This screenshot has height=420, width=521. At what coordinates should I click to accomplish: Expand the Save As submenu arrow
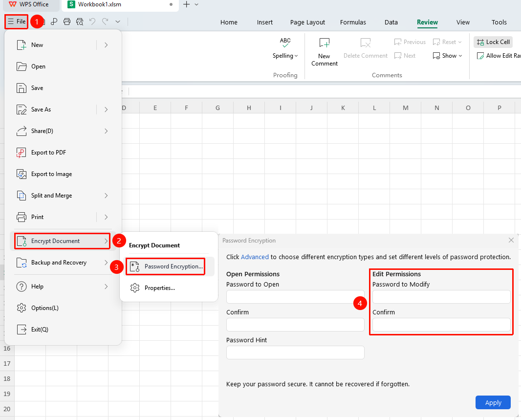tap(106, 110)
